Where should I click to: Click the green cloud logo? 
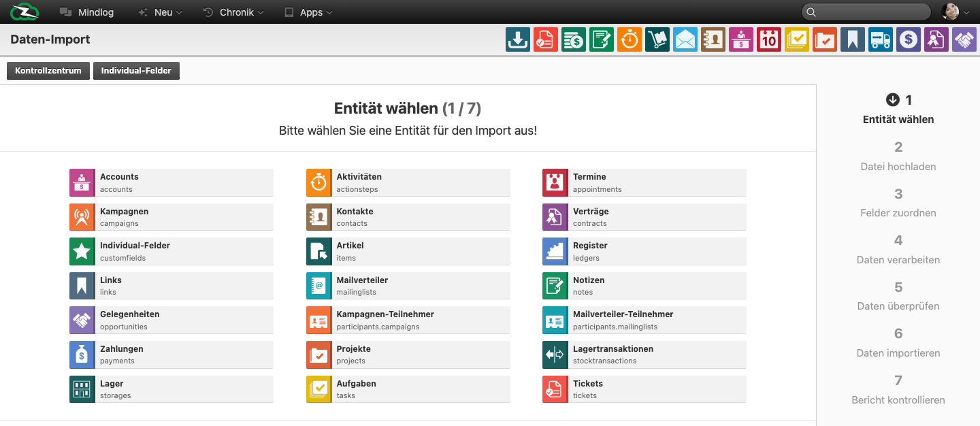tap(25, 12)
